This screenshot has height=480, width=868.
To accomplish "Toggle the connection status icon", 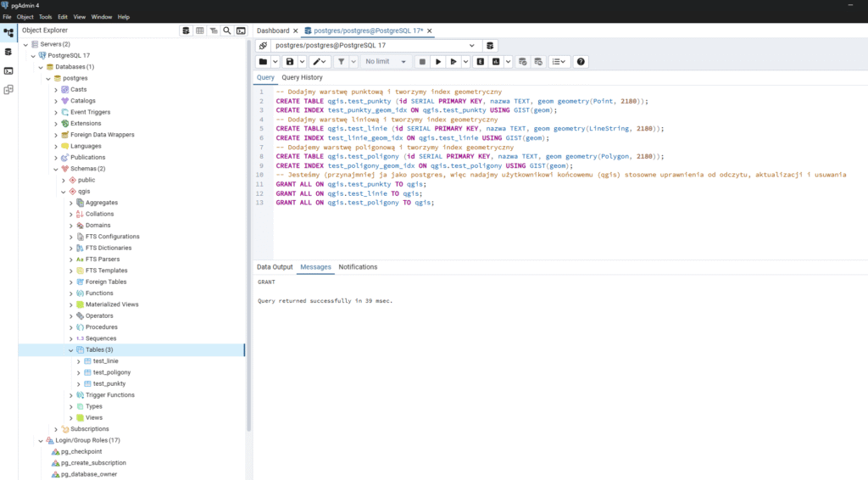I will [x=263, y=45].
